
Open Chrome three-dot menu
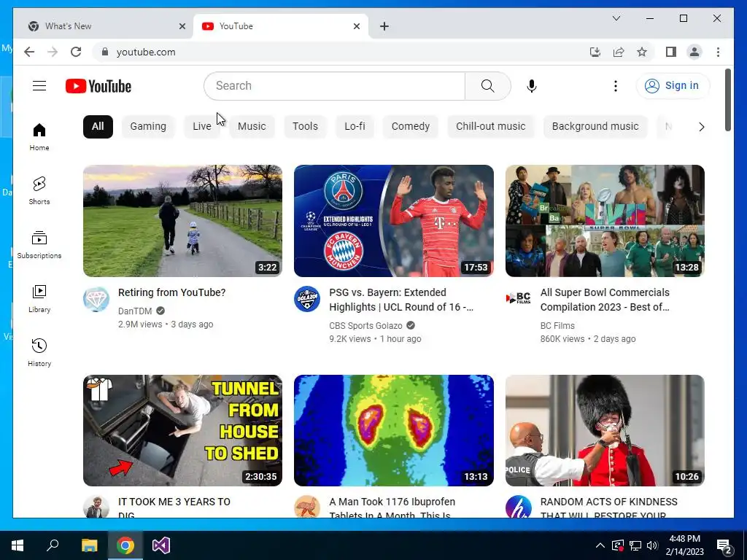coord(718,52)
